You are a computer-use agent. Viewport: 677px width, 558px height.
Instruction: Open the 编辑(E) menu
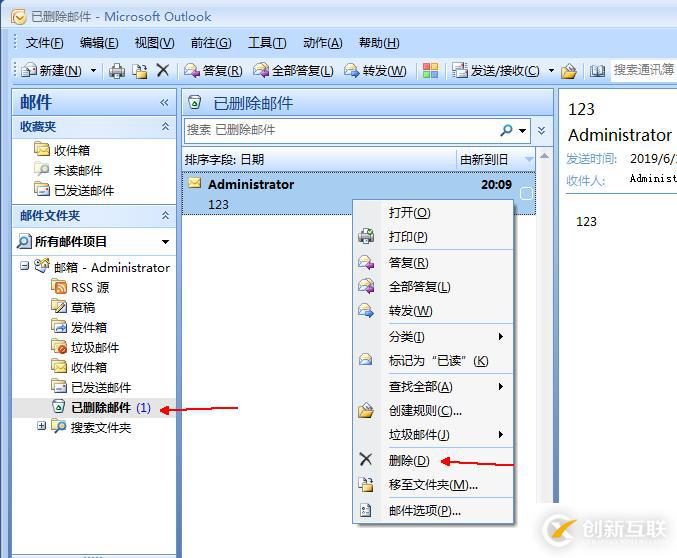pyautogui.click(x=99, y=43)
